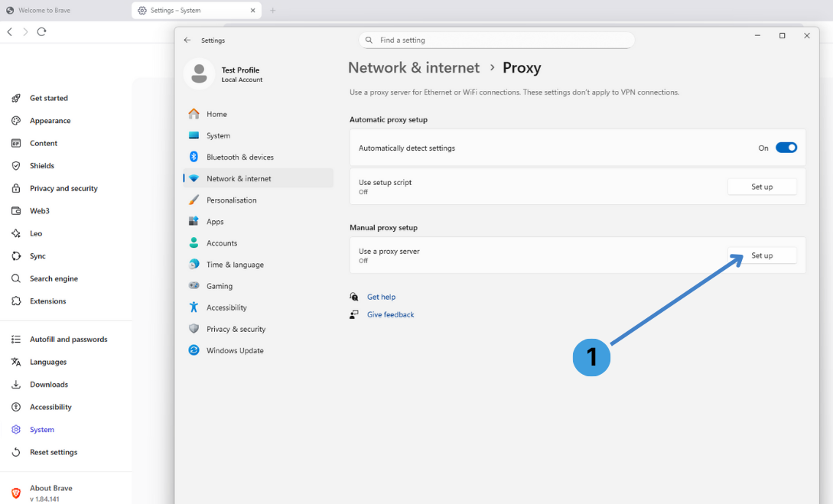Image resolution: width=833 pixels, height=504 pixels.
Task: Click the Downloads arrow icon in Brave
Action: pos(16,385)
